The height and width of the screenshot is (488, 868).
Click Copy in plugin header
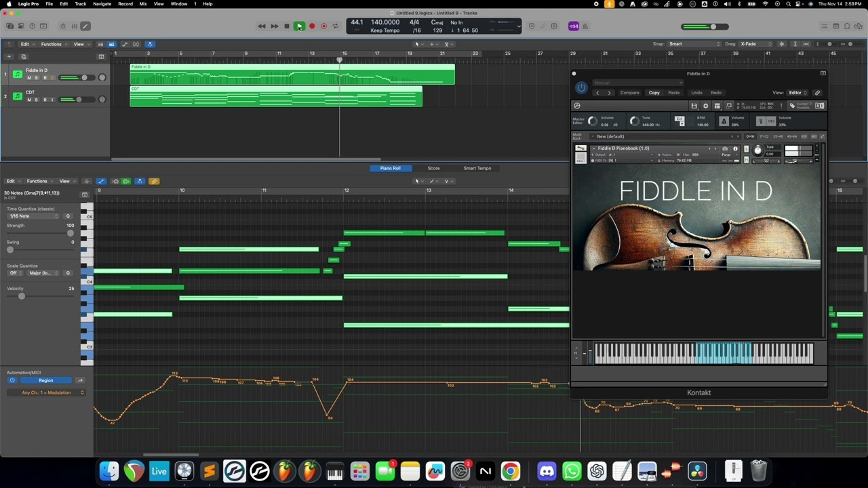click(654, 93)
